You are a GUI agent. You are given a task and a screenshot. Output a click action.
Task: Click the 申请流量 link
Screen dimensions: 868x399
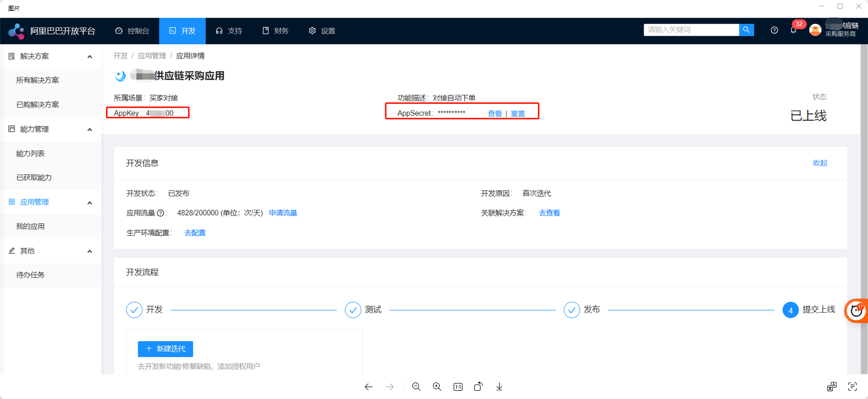(283, 213)
